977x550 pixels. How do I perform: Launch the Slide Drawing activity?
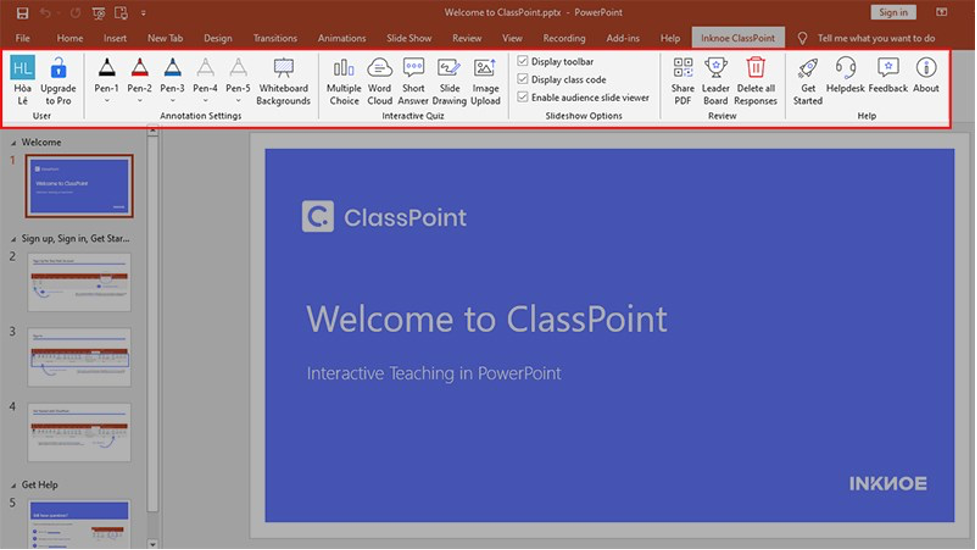pos(449,80)
